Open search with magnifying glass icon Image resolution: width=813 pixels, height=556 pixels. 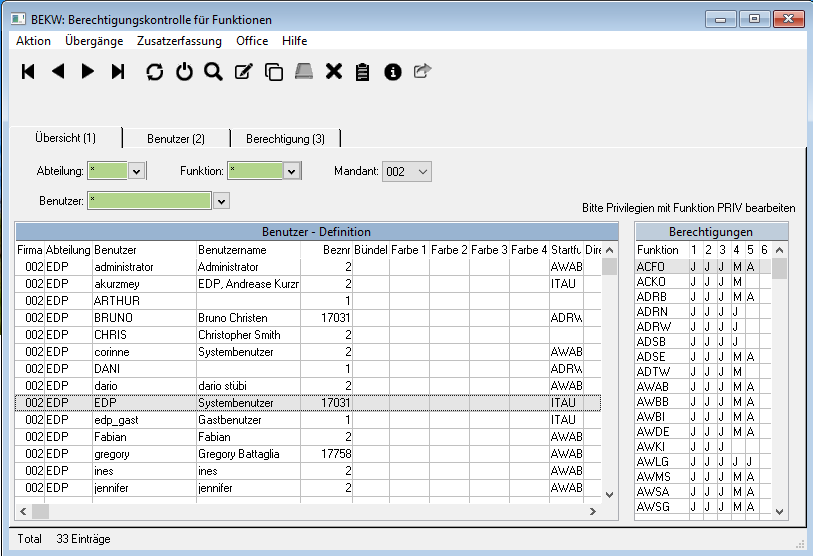click(x=213, y=71)
